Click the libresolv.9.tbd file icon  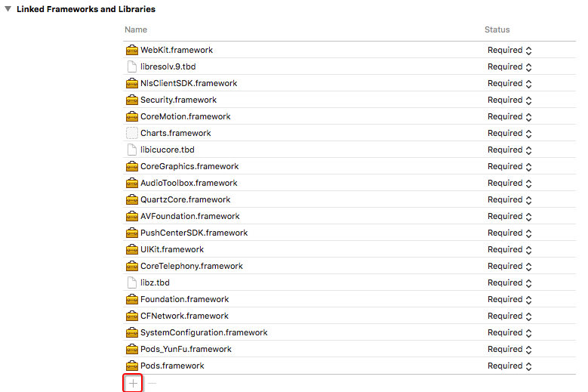coord(132,66)
